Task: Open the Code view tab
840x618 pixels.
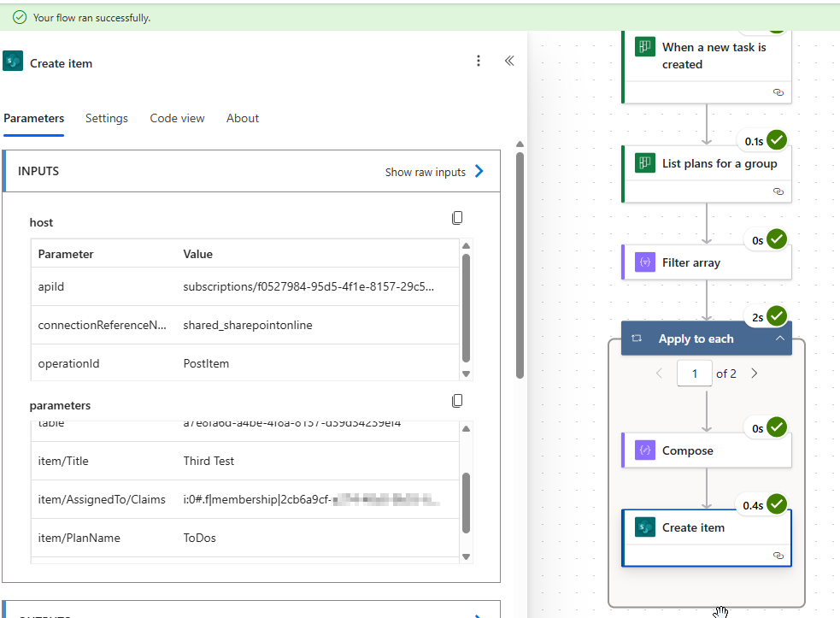Action: click(x=178, y=119)
